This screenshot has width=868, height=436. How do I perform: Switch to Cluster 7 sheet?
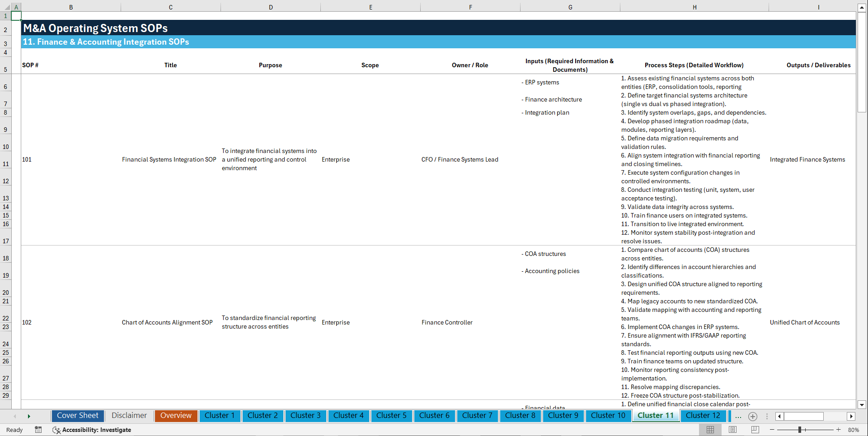tap(477, 416)
